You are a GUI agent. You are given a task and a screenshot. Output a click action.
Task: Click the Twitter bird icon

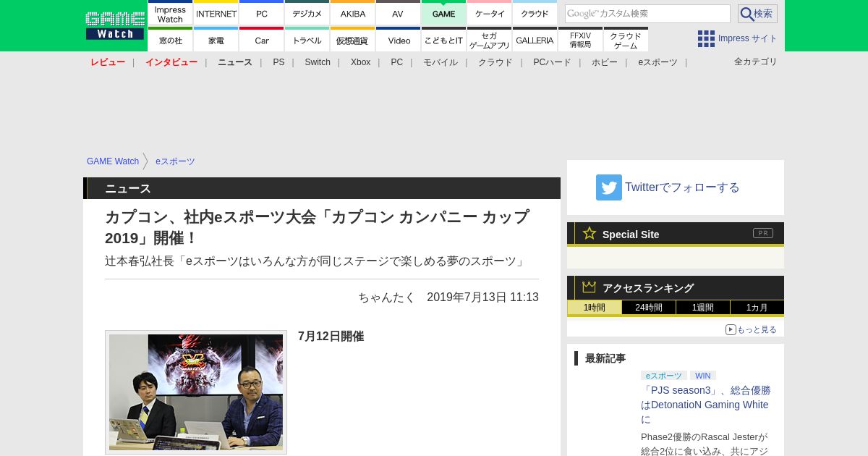coord(609,187)
